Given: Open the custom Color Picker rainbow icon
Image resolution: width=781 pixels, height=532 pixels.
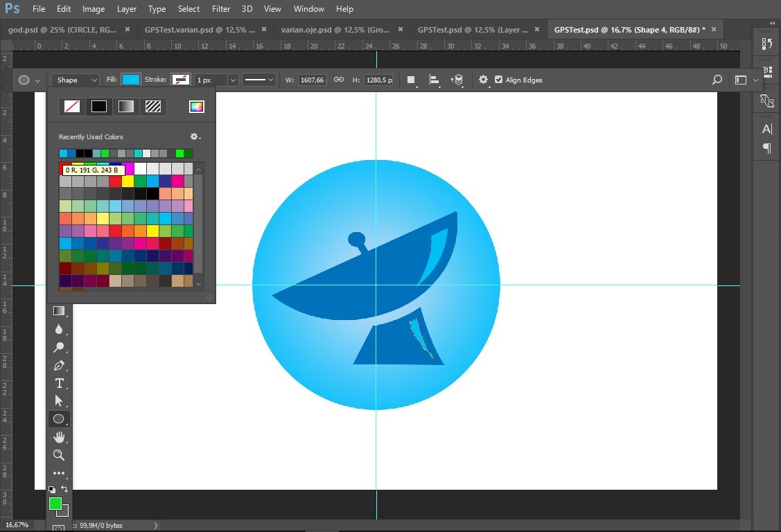Looking at the screenshot, I should pyautogui.click(x=197, y=107).
